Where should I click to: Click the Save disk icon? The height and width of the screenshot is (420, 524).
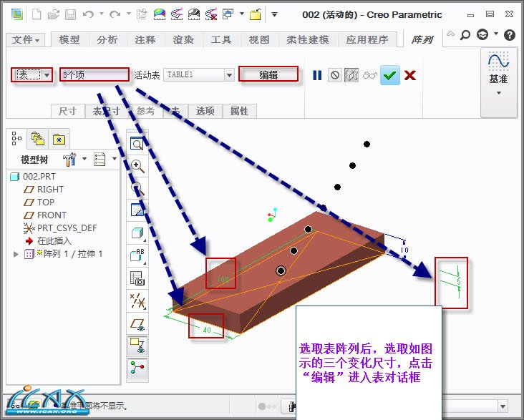(x=71, y=14)
